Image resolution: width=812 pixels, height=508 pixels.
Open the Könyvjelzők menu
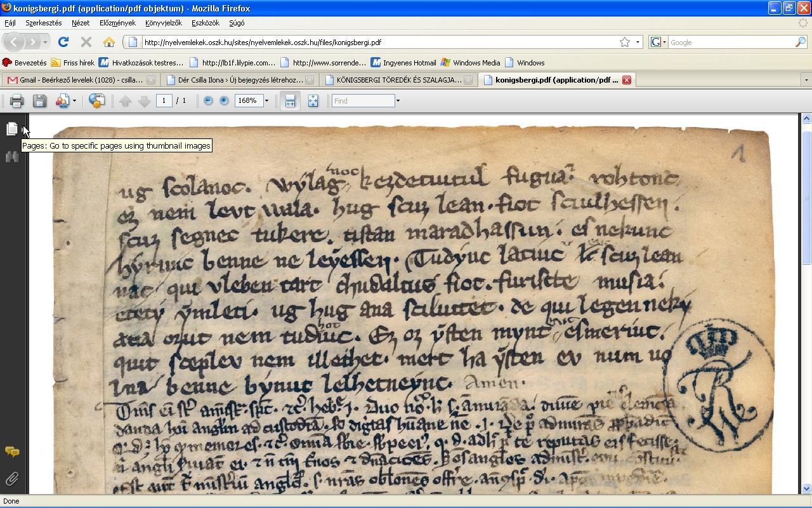point(164,23)
